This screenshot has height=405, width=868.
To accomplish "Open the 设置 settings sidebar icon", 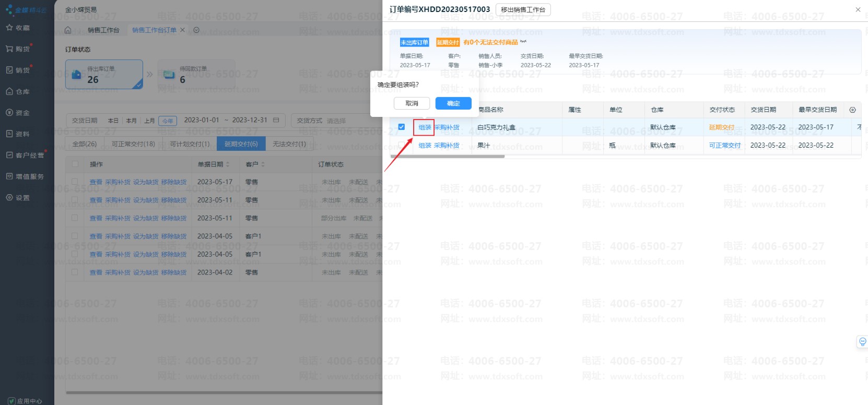I will (9, 198).
